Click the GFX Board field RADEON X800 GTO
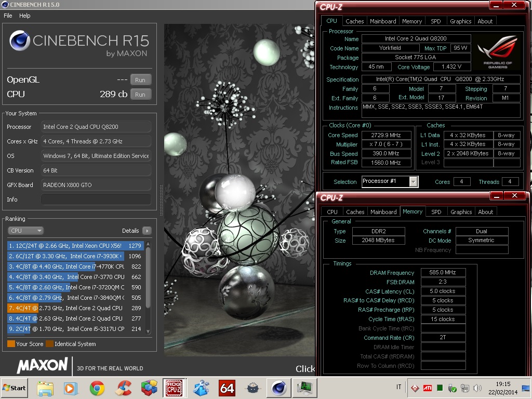The width and height of the screenshot is (532, 399). pyautogui.click(x=96, y=185)
